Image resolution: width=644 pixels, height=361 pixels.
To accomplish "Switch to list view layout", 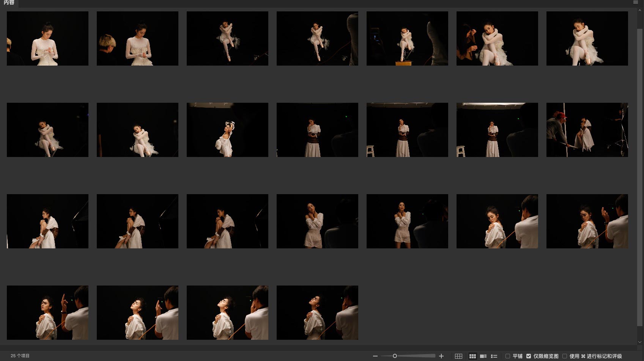I will click(494, 356).
